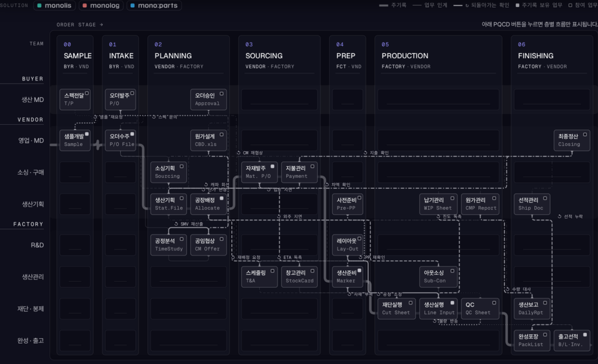The height and width of the screenshot is (364, 598).
Task: Open the 완성포장 PackList card
Action: click(532, 341)
